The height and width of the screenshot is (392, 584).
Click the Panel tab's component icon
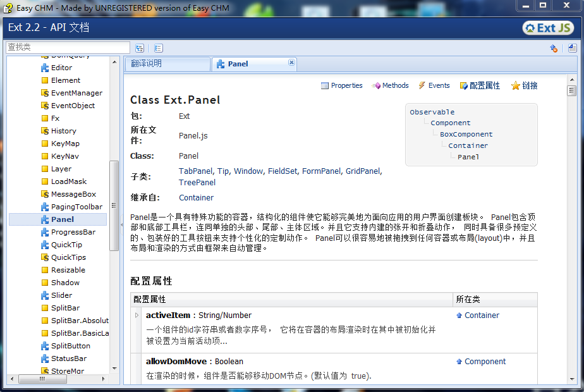[x=221, y=64]
